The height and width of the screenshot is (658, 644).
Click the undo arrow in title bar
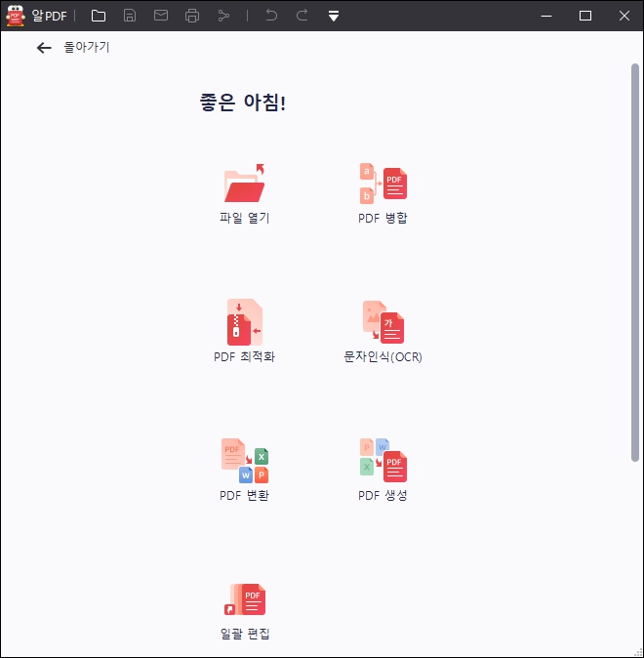point(271,16)
